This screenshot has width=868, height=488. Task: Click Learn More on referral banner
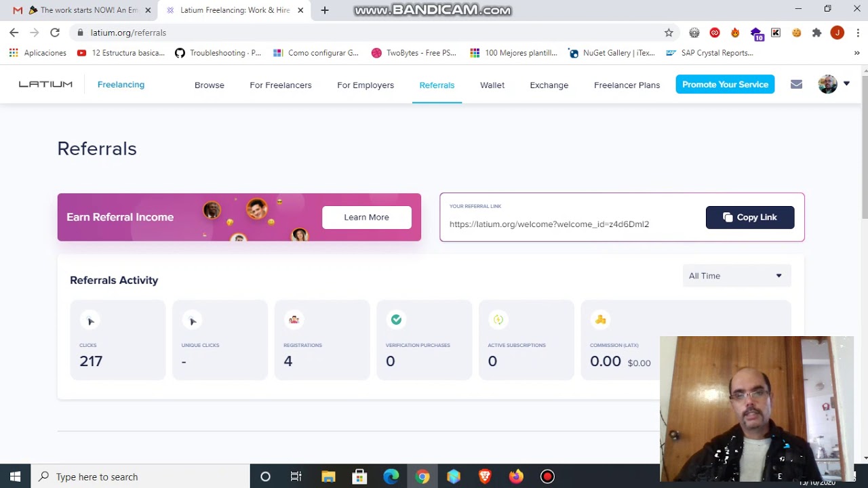[x=366, y=218]
